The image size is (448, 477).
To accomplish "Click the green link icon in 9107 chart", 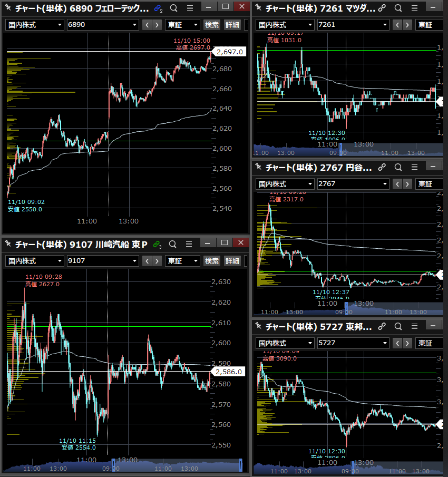I will click(x=157, y=244).
